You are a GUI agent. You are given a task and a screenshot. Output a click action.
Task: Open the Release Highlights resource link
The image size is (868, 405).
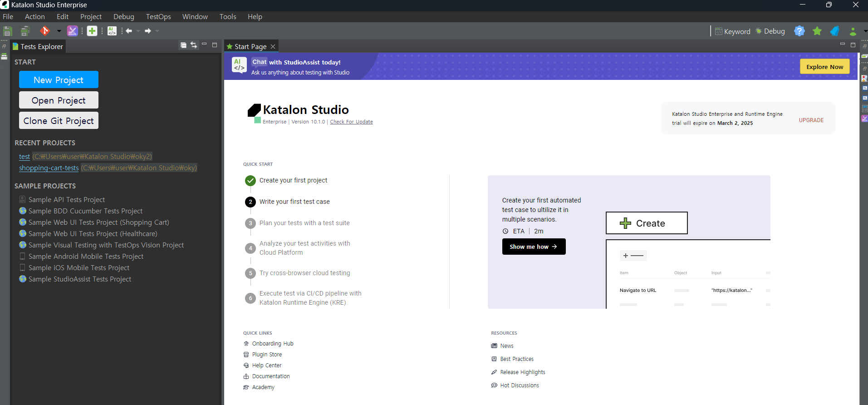click(523, 372)
